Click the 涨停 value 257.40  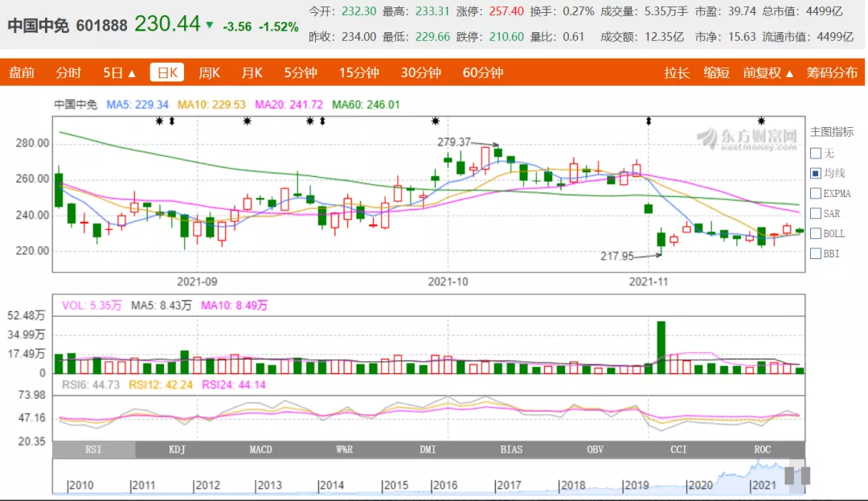point(506,11)
